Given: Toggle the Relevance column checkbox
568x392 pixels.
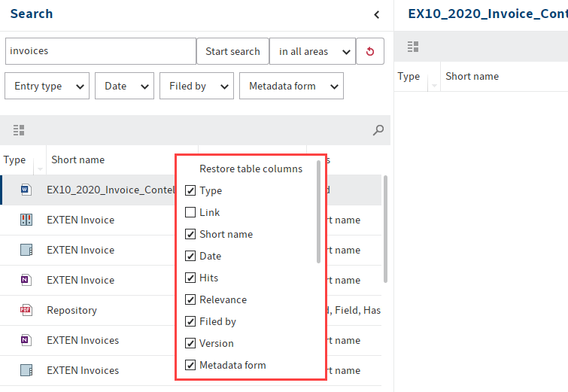Looking at the screenshot, I should pyautogui.click(x=190, y=300).
